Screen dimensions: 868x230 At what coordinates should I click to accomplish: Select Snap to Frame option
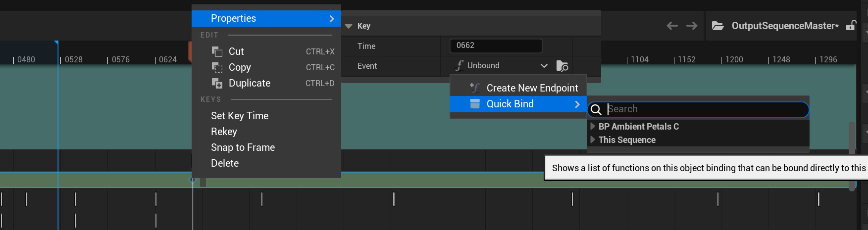243,147
